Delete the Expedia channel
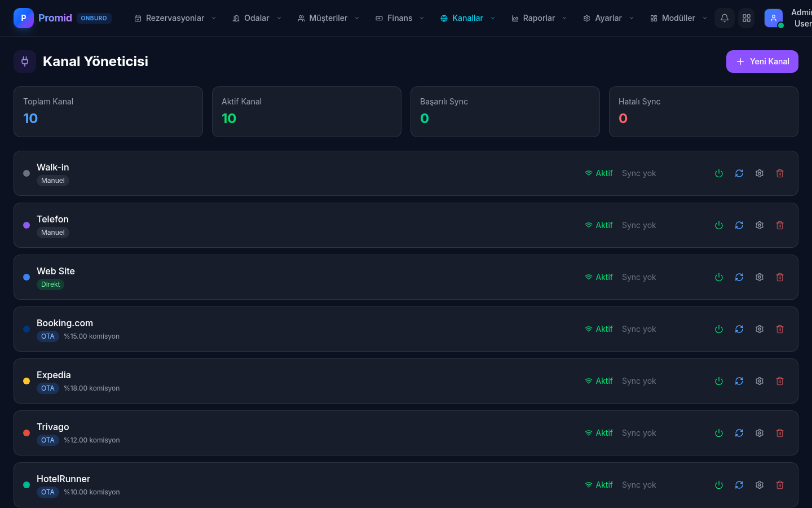The width and height of the screenshot is (812, 508). coord(780,381)
